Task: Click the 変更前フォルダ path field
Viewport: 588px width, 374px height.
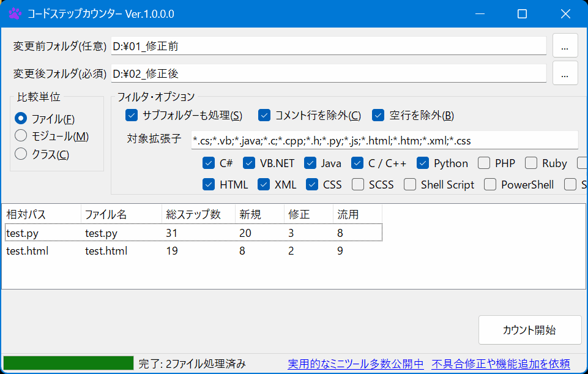Action: click(x=328, y=46)
